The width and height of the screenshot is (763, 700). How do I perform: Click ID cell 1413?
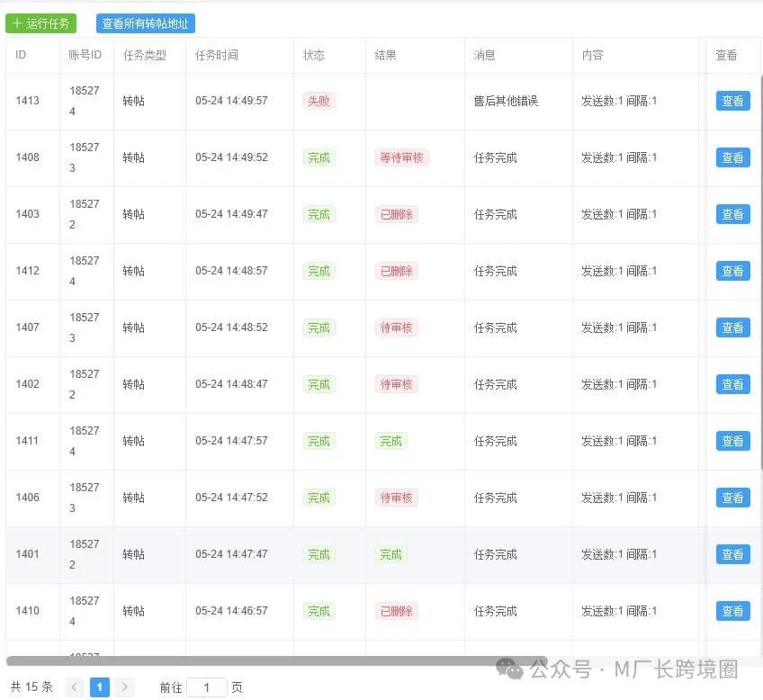click(x=27, y=101)
